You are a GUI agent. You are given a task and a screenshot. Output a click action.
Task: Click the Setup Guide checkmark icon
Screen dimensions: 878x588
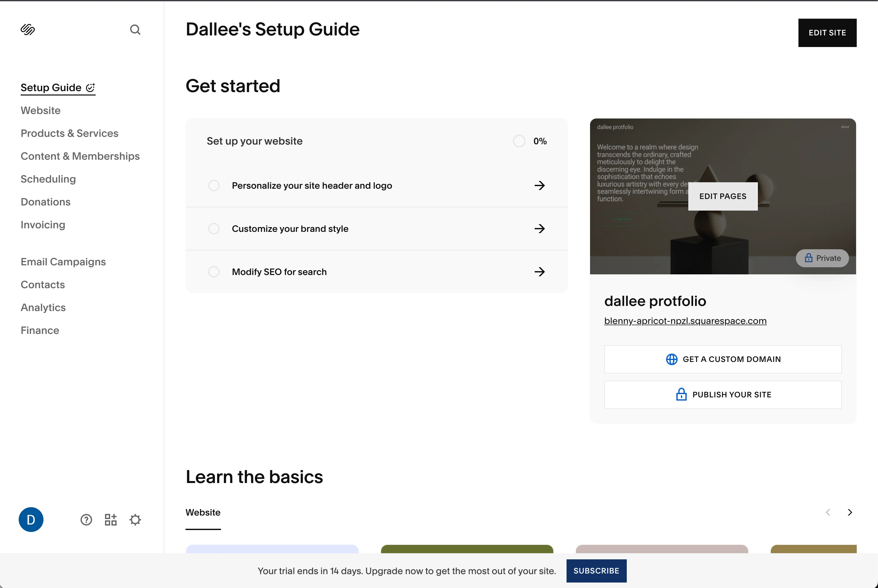(x=91, y=87)
